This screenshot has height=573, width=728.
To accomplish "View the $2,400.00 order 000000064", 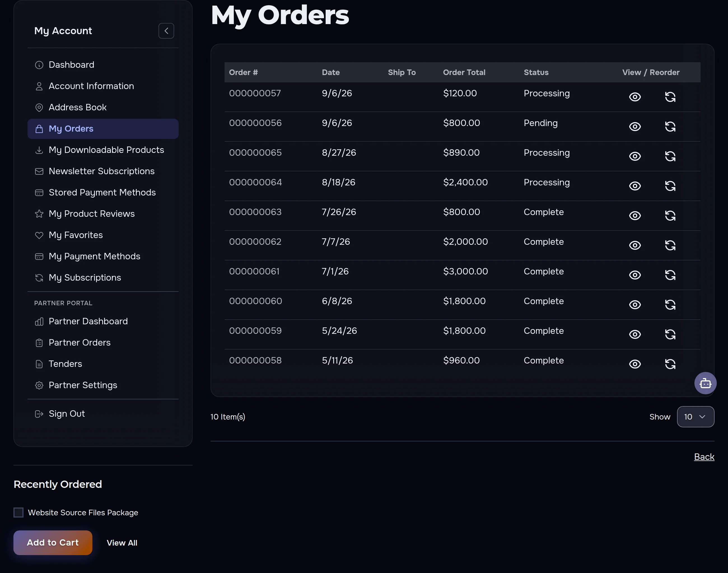I will 635,186.
